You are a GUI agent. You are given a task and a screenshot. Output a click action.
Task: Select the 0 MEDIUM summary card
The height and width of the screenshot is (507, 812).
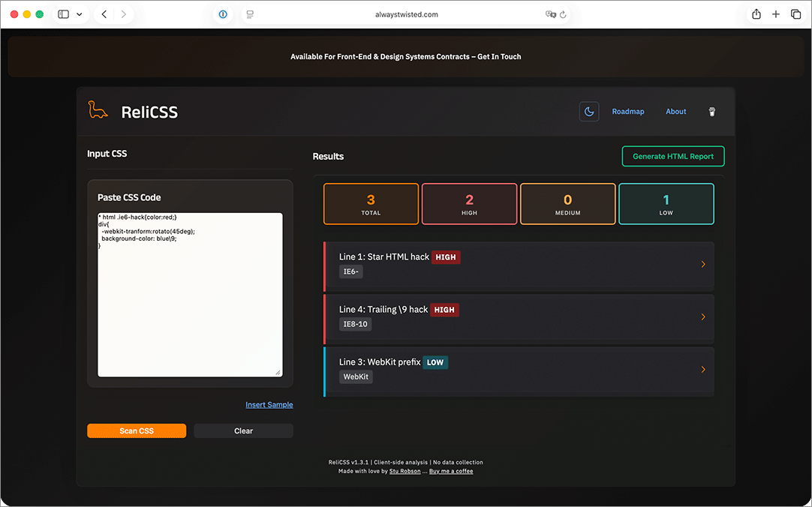tap(567, 204)
